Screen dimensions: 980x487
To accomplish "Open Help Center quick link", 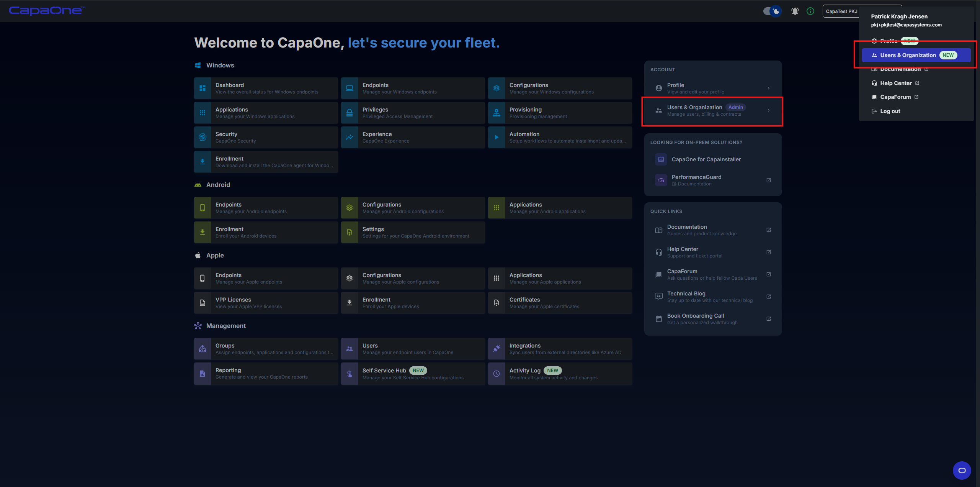I will point(713,252).
